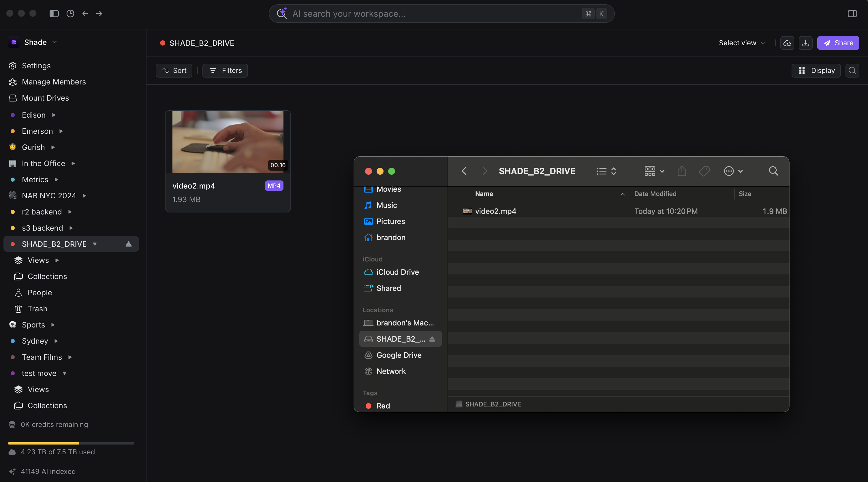Open the history clock icon
This screenshot has width=868, height=482.
(70, 14)
